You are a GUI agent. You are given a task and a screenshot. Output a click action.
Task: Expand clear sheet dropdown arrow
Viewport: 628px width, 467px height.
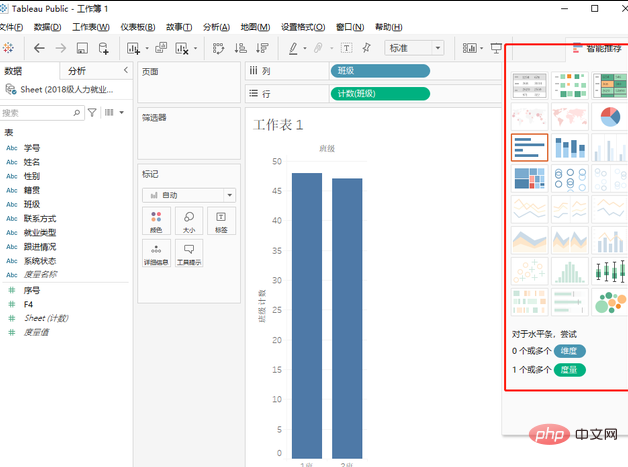coord(195,48)
